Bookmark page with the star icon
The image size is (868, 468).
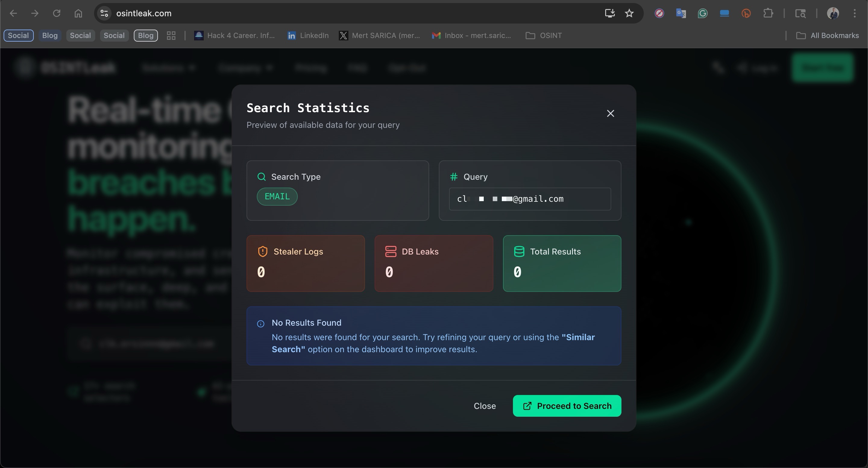click(x=629, y=14)
